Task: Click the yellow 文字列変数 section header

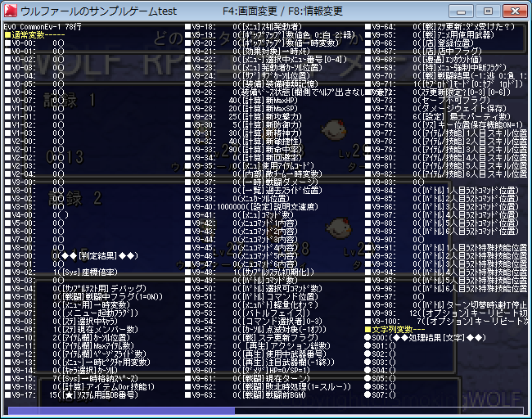Action: (396, 329)
